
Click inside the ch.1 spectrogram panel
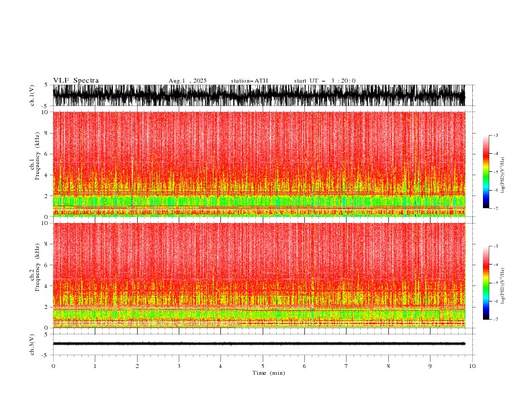[259, 164]
